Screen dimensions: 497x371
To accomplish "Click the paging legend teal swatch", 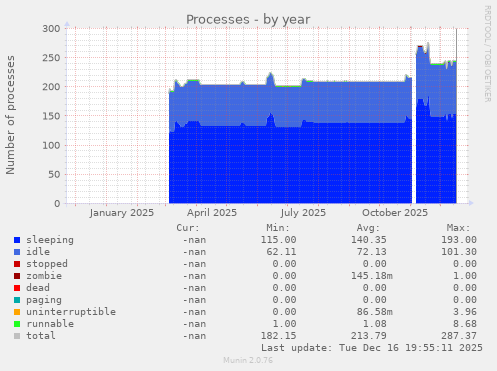I will tap(17, 300).
